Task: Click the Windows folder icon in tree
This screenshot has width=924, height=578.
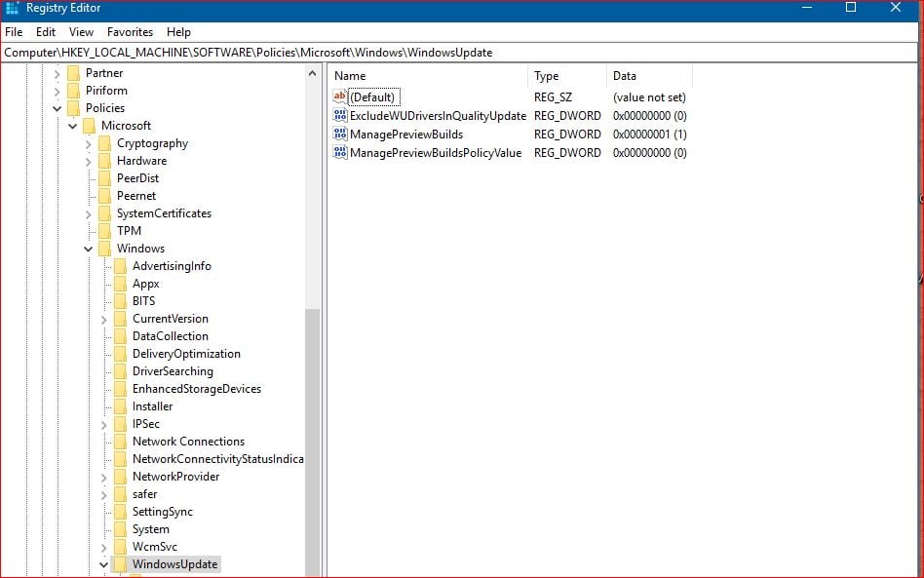Action: [105, 249]
